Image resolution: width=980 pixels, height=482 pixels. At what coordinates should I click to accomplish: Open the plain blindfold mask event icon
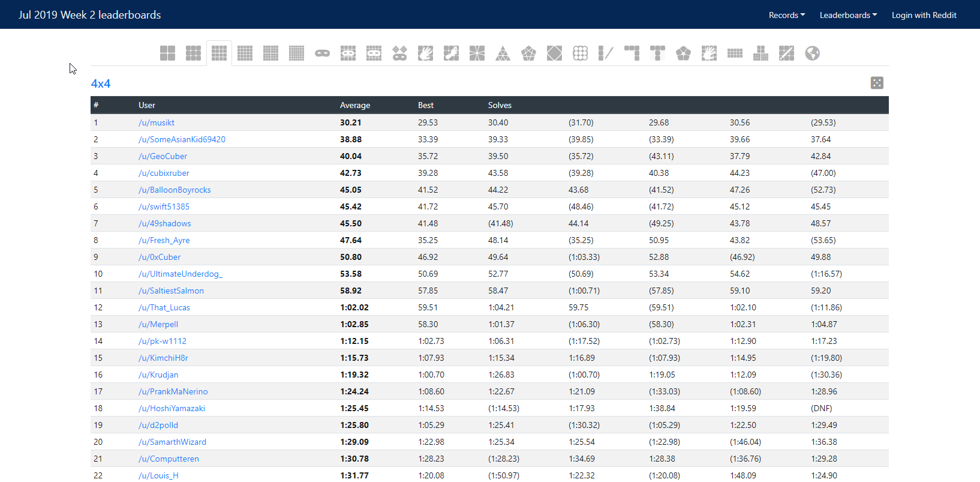tap(323, 53)
